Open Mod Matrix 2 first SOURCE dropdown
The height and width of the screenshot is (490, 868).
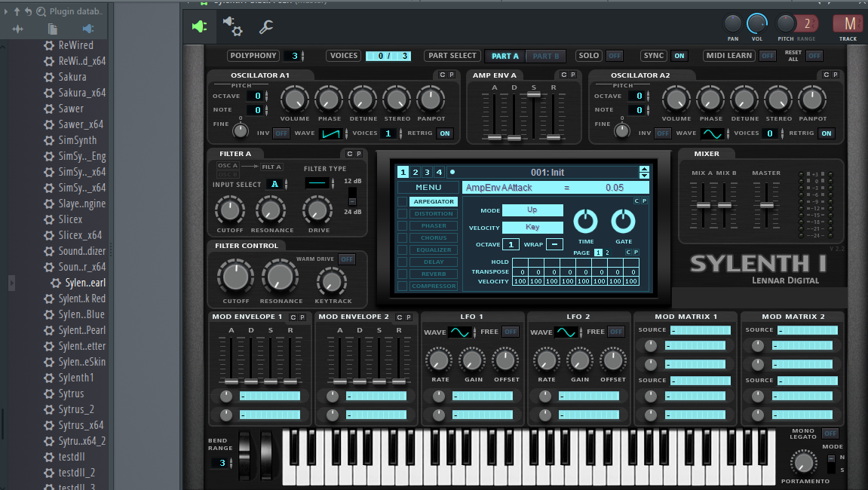[x=807, y=330]
